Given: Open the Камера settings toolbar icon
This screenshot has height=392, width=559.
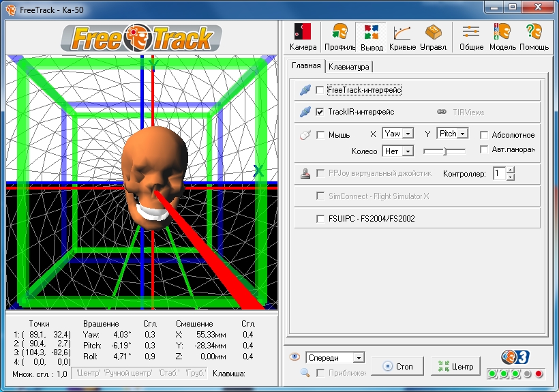Looking at the screenshot, I should click(303, 37).
